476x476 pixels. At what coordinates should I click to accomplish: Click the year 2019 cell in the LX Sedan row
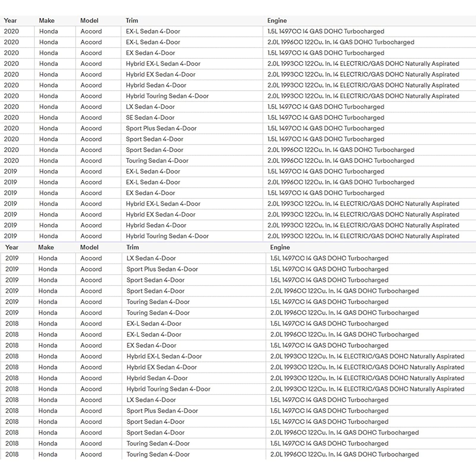[17, 258]
